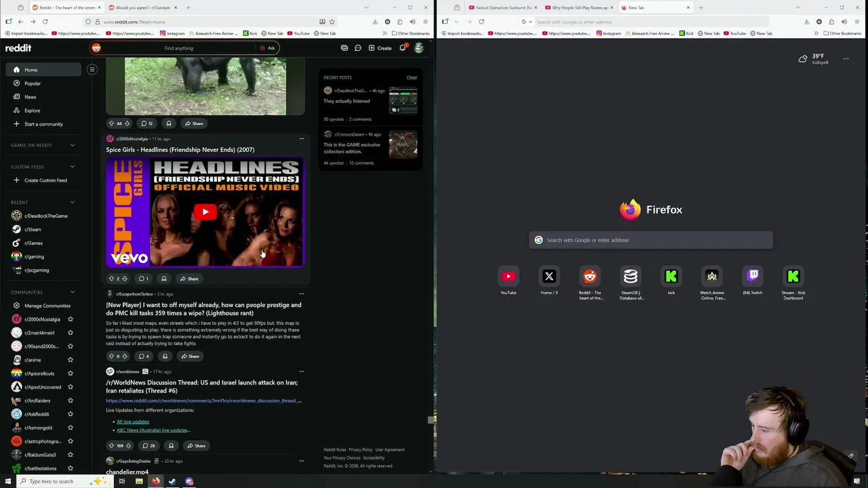Favorite r/2000sNostalgia with star
Screen dimensions: 868x488
click(x=71, y=319)
